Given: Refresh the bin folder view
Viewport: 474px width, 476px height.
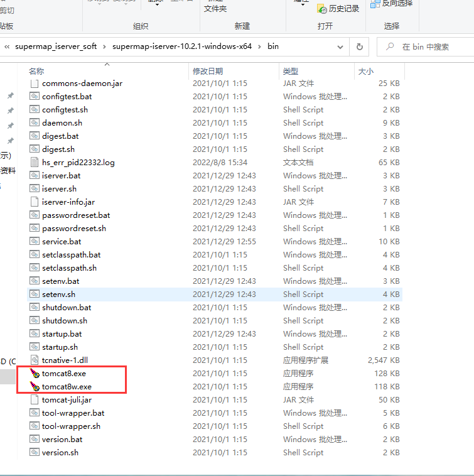Looking at the screenshot, I should tap(359, 46).
